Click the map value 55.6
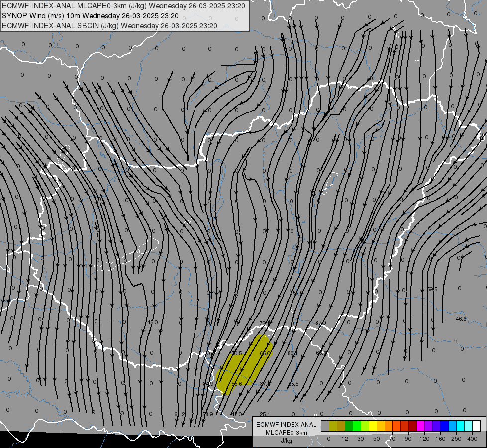 pos(237,384)
